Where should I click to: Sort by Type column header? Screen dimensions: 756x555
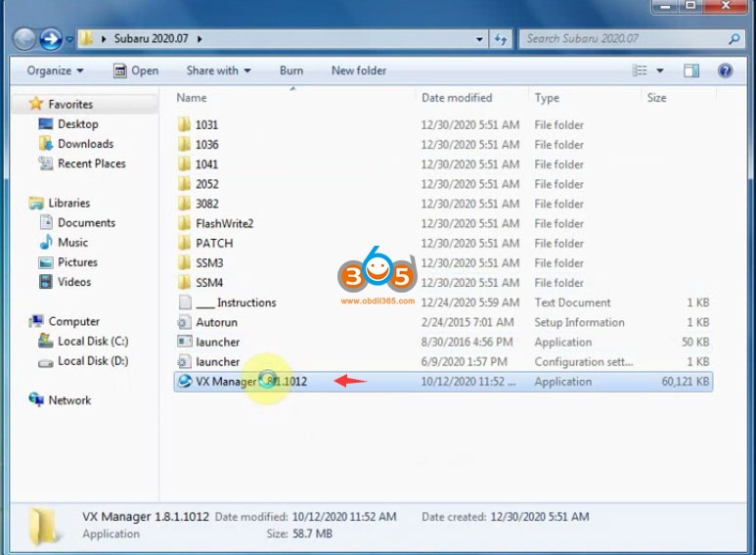point(547,98)
